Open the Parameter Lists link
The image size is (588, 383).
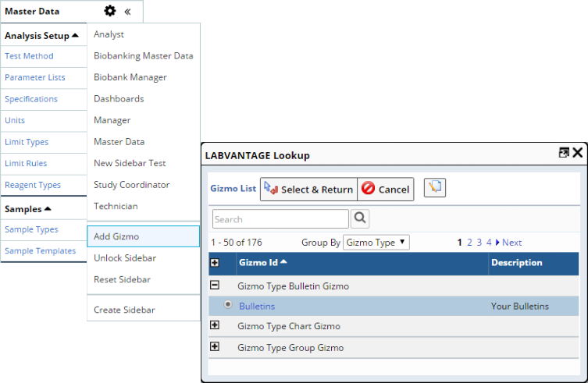(x=35, y=77)
